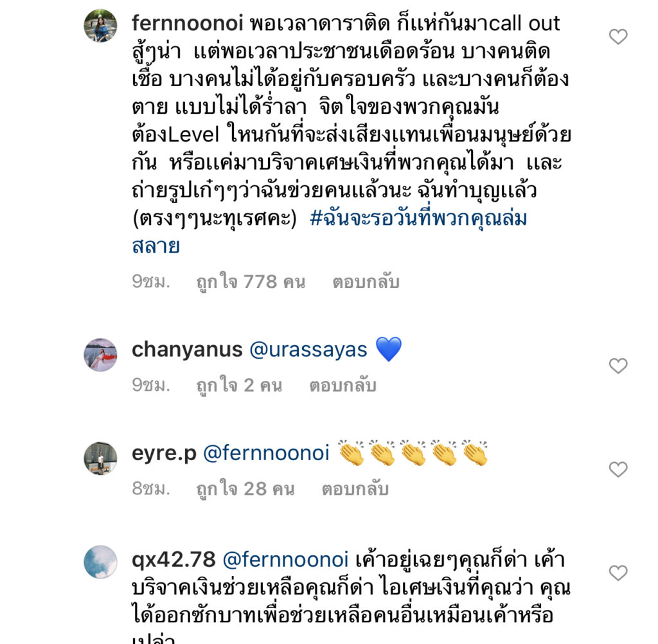Like fernnoonoi's comment with heart icon
This screenshot has height=644, width=658.
[x=618, y=37]
